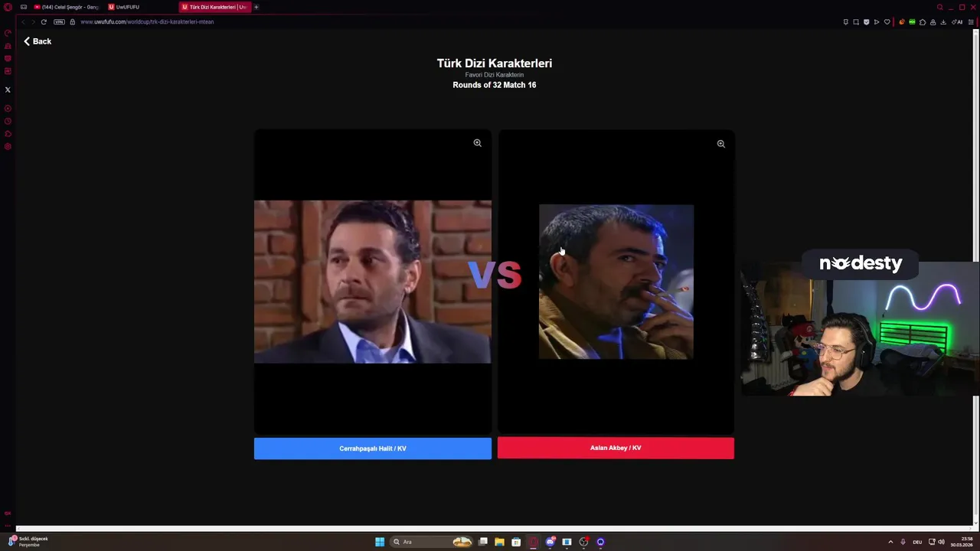Viewport: 980px width, 551px height.
Task: Open the weather widget on the taskbar
Action: [x=27, y=542]
